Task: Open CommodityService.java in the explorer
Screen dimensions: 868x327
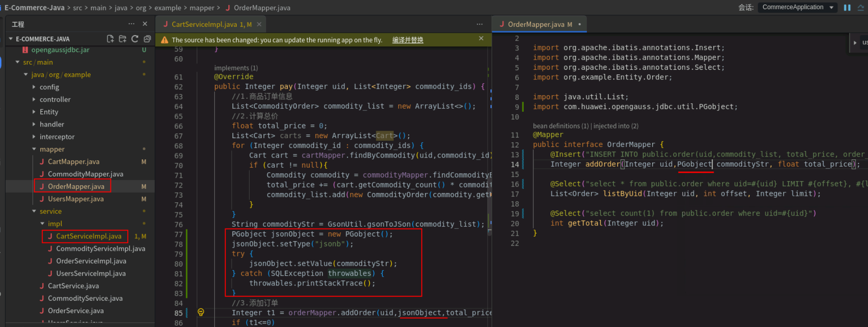Action: pyautogui.click(x=85, y=298)
